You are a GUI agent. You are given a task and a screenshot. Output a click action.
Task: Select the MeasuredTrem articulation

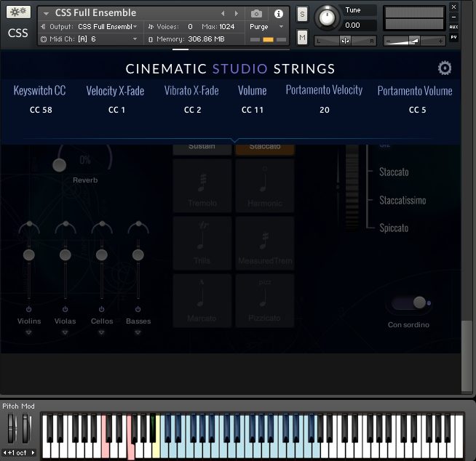click(x=265, y=244)
